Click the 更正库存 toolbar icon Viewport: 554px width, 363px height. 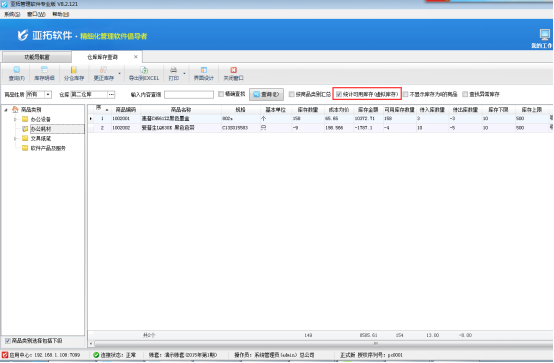(103, 70)
